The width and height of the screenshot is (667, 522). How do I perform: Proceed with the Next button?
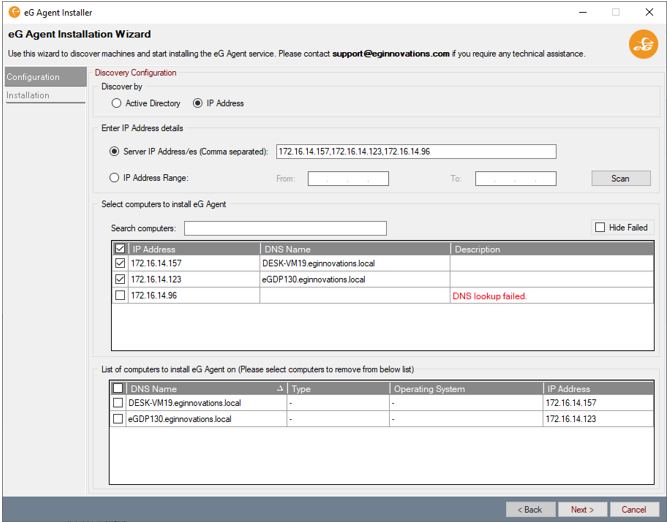pos(582,510)
